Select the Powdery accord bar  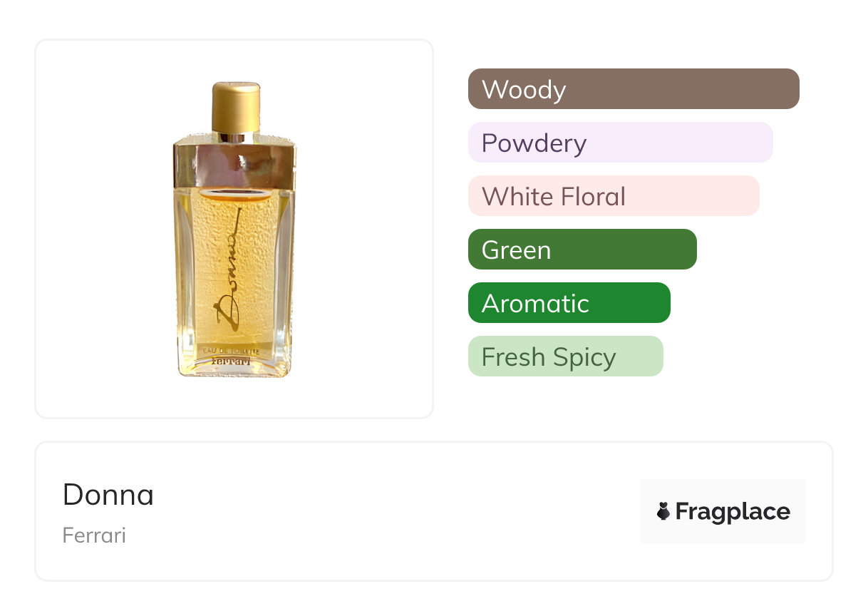620,143
